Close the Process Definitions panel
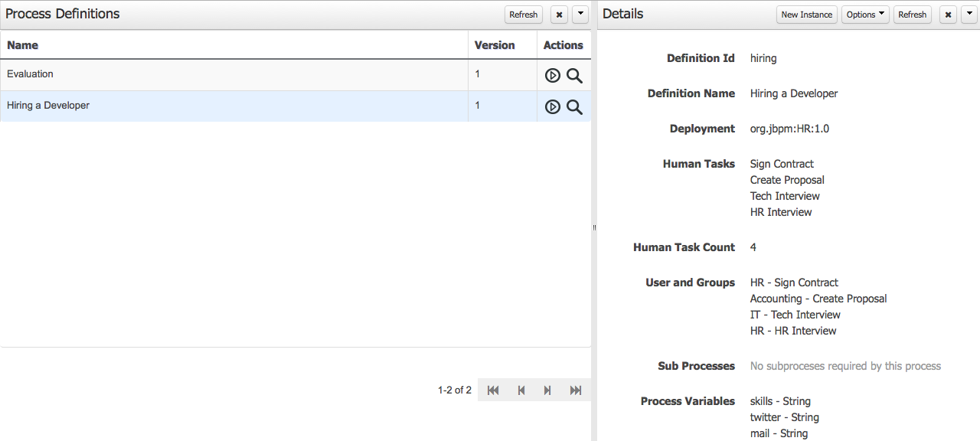This screenshot has width=980, height=441. tap(559, 15)
